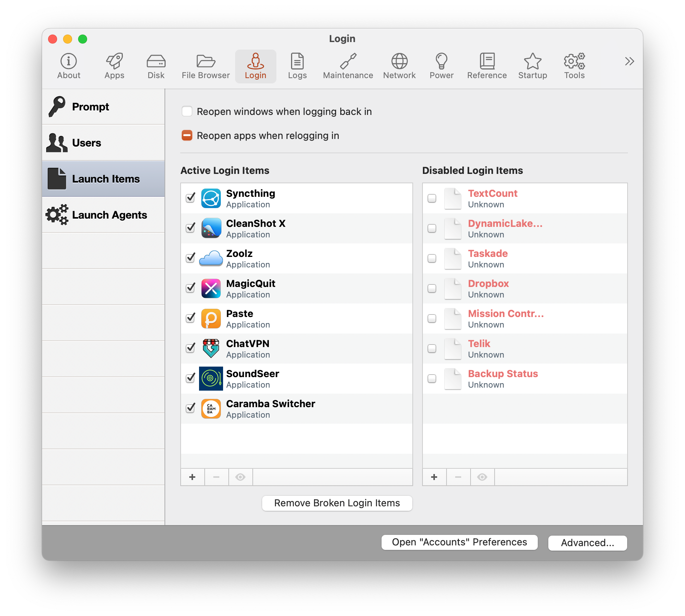The width and height of the screenshot is (685, 616).
Task: Select the Dropbox item name
Action: tap(488, 284)
